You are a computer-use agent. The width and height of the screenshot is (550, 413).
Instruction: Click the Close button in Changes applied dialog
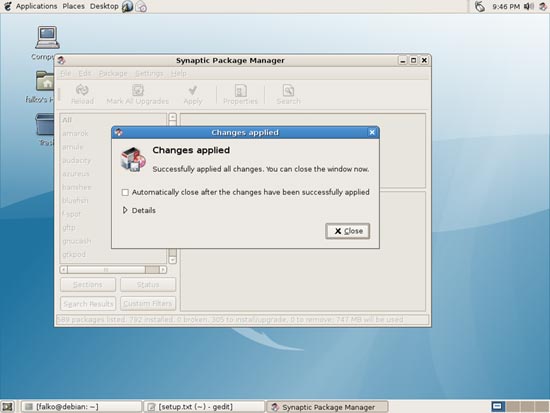[x=347, y=231]
